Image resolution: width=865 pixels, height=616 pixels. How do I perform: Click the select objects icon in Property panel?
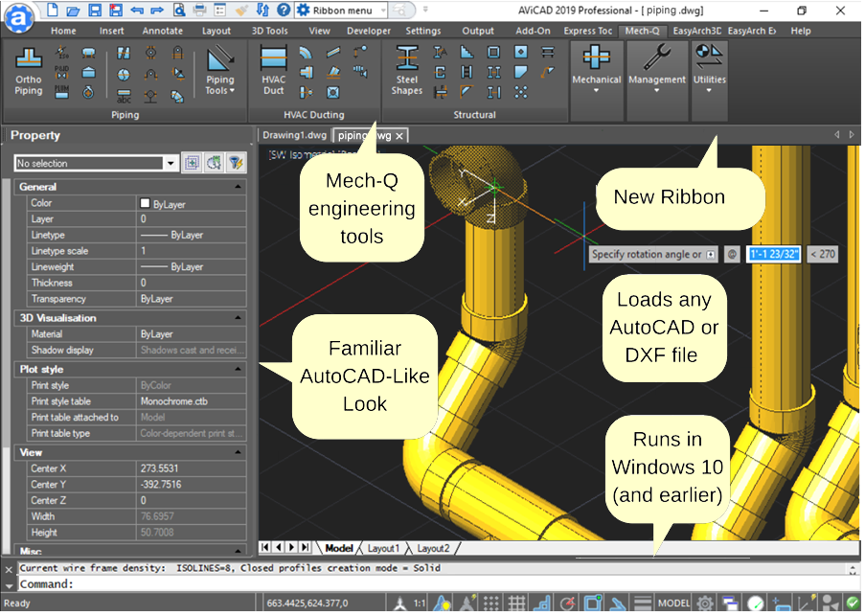(x=214, y=163)
